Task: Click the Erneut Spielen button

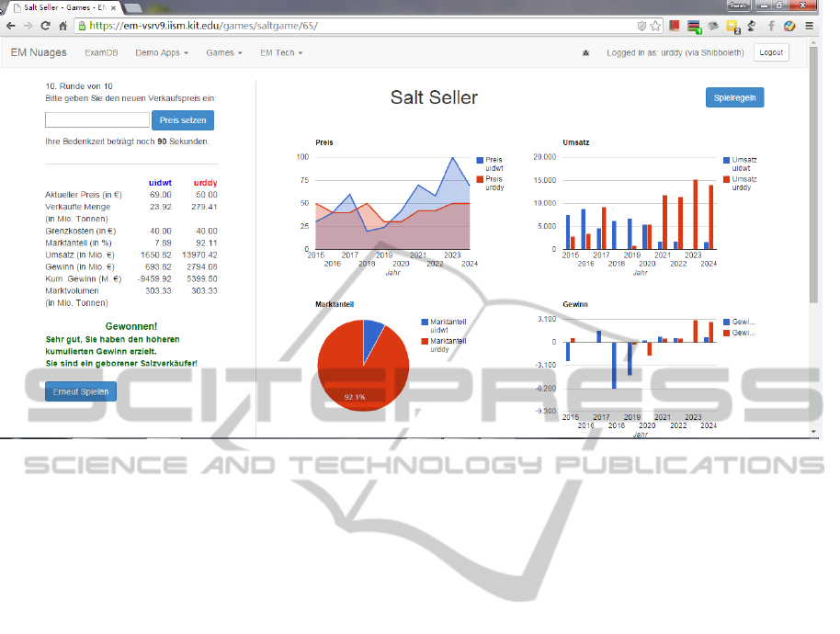Action: point(81,391)
